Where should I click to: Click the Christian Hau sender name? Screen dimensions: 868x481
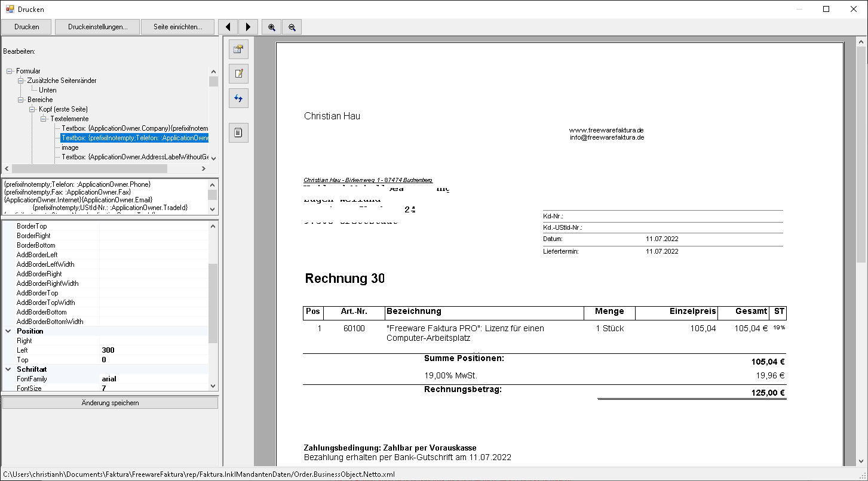(x=332, y=116)
